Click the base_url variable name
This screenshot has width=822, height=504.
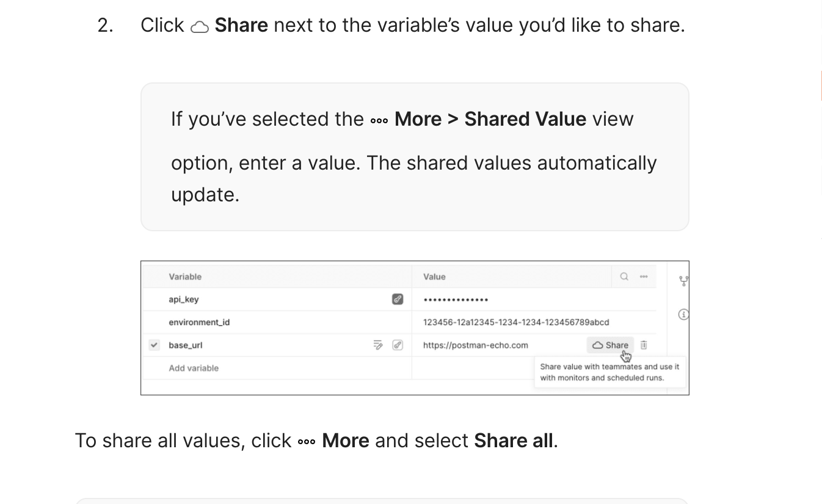pyautogui.click(x=186, y=345)
